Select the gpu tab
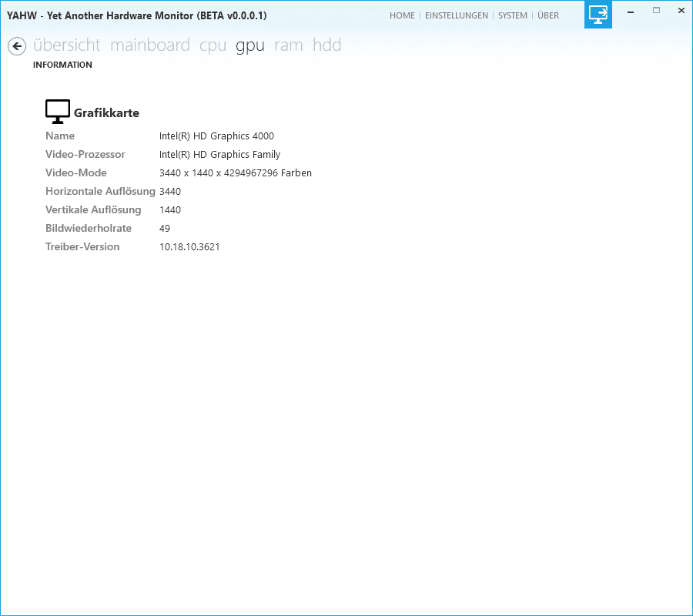Image resolution: width=693 pixels, height=616 pixels. (249, 45)
